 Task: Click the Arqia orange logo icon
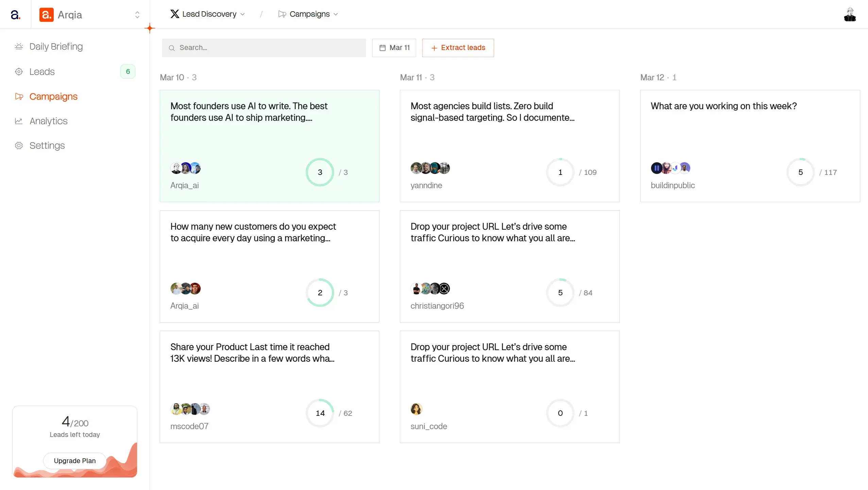pyautogui.click(x=46, y=15)
